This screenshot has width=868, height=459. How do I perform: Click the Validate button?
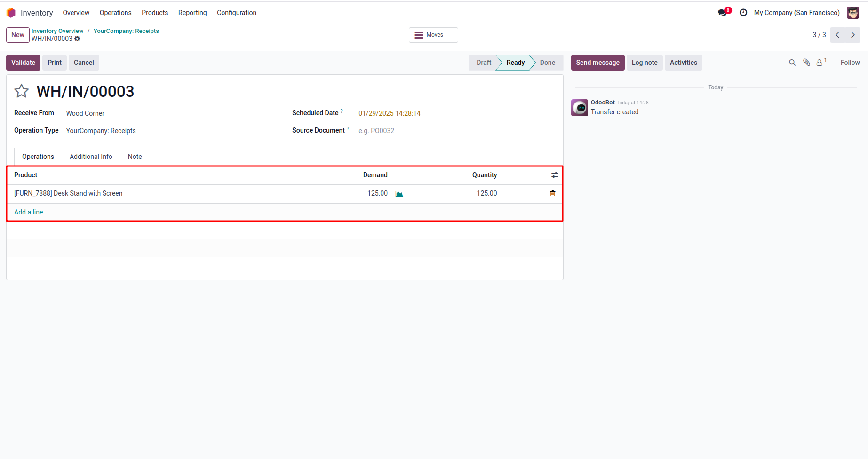click(x=23, y=63)
